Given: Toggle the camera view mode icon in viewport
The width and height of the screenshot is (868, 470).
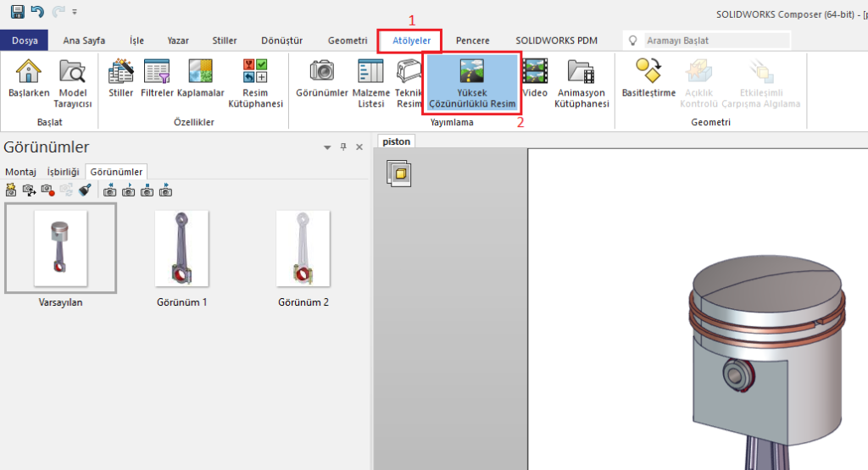Looking at the screenshot, I should pyautogui.click(x=399, y=173).
